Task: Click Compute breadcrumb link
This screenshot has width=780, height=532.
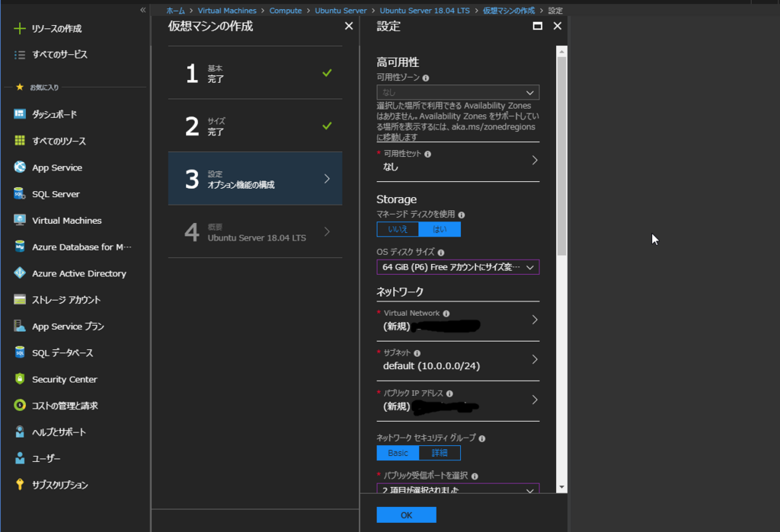Action: click(286, 11)
